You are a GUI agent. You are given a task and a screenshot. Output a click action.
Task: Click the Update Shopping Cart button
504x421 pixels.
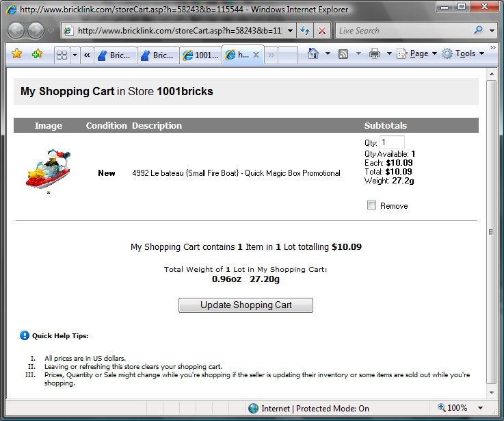point(246,305)
